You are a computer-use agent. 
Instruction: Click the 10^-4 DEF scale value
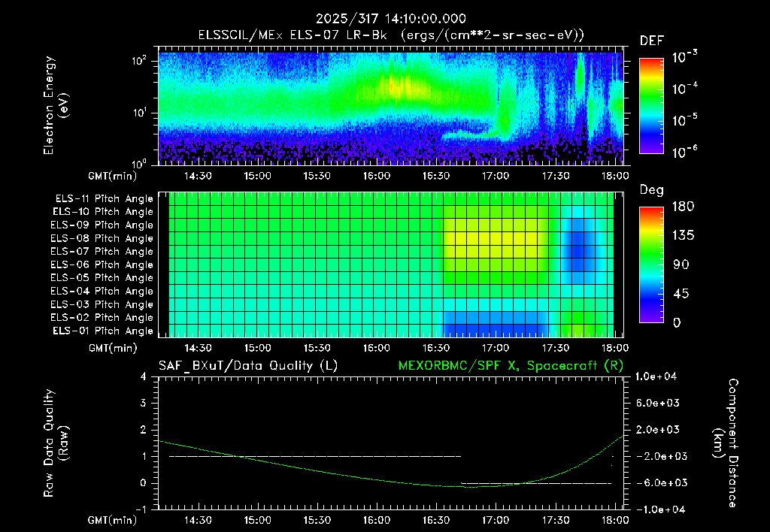pyautogui.click(x=684, y=89)
